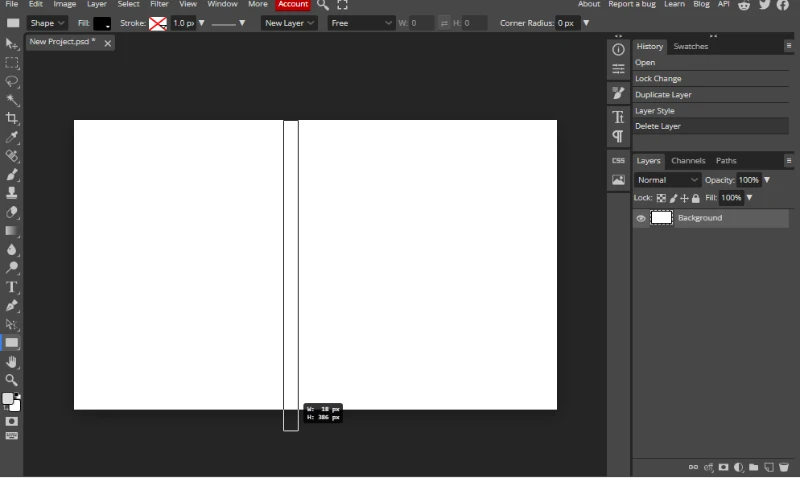Screen dimensions: 800x478
Task: Select the Gradient tool
Action: 11,231
